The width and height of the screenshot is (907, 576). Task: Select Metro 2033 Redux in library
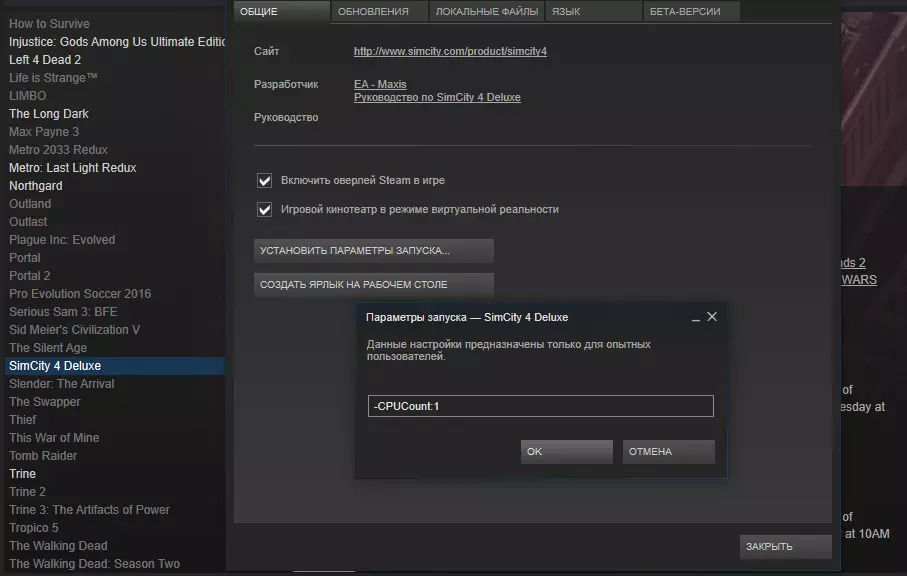point(58,149)
